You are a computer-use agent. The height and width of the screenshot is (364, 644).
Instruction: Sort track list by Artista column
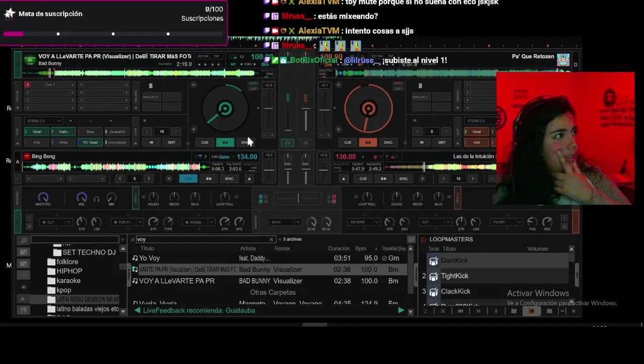point(248,249)
